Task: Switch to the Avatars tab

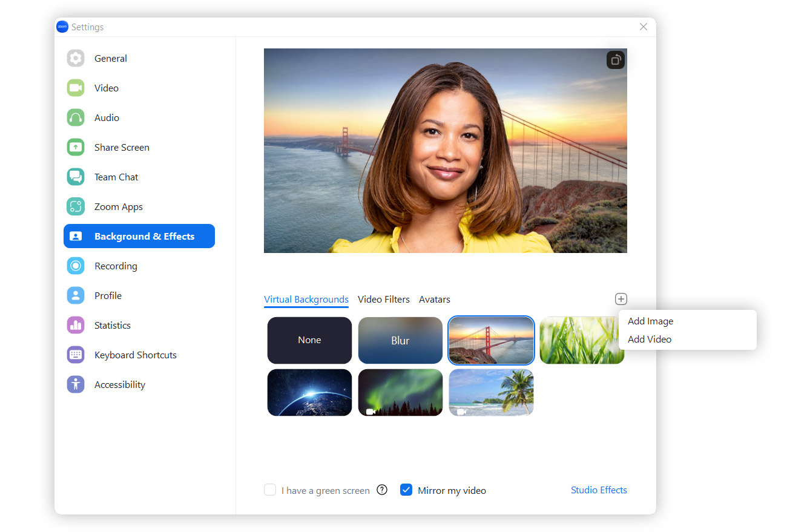Action: 434,300
